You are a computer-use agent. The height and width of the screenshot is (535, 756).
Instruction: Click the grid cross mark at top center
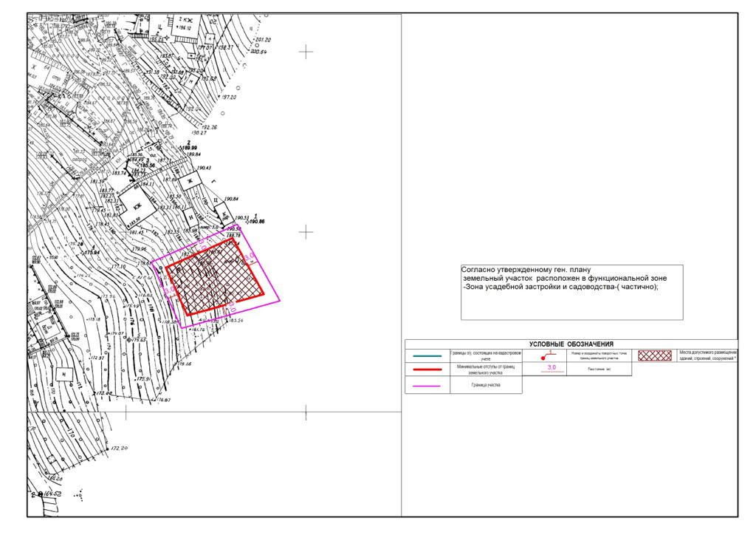(306, 51)
